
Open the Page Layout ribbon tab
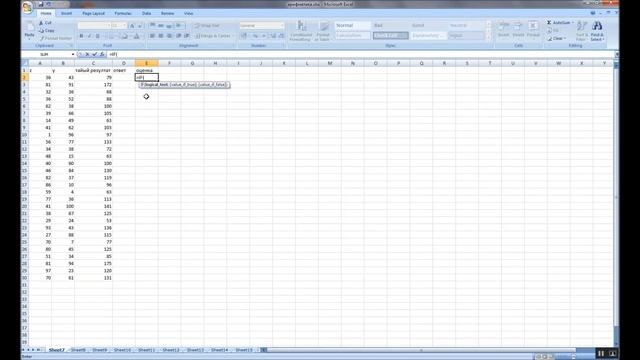(x=93, y=13)
